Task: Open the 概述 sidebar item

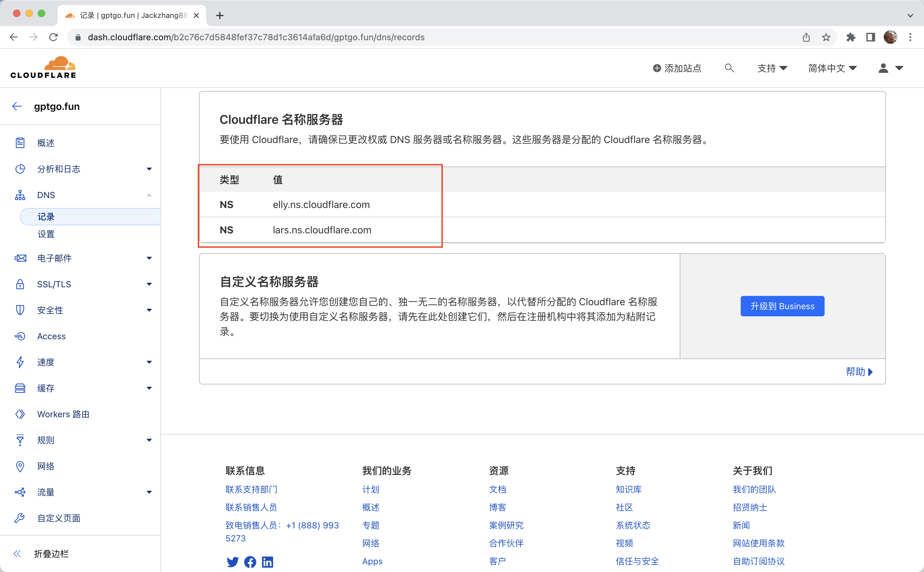Action: click(x=46, y=143)
